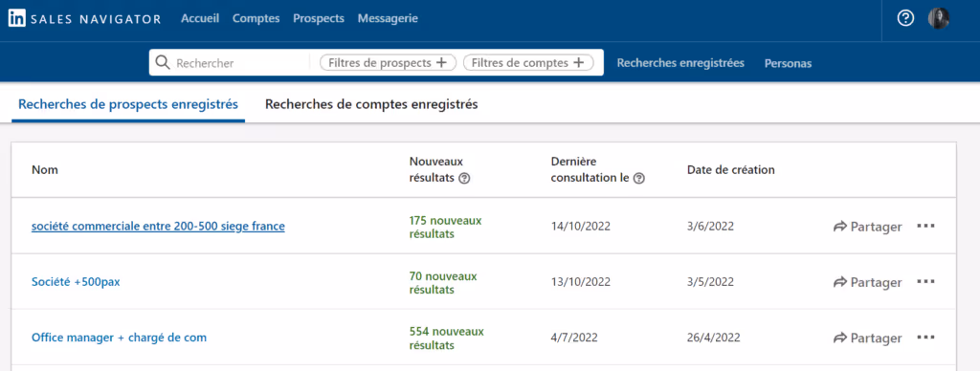Click the 14/10/2022 last viewed date
Image resolution: width=980 pixels, height=371 pixels.
[581, 226]
